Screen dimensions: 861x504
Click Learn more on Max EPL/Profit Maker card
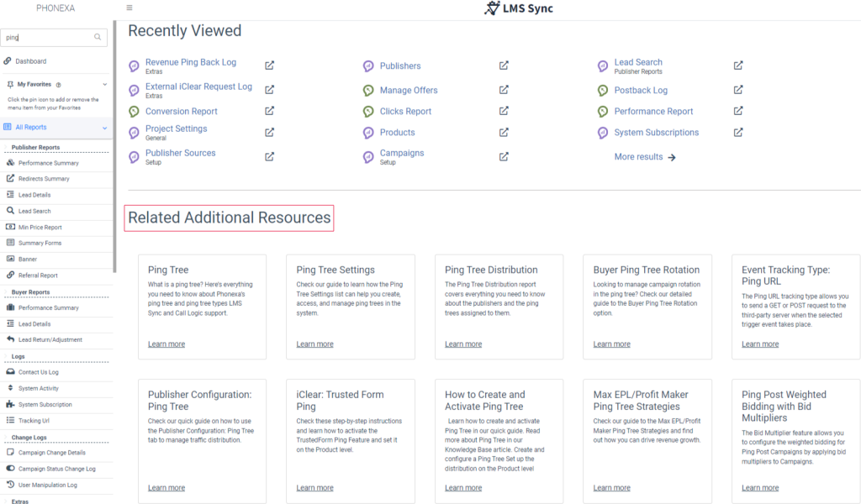coord(612,488)
